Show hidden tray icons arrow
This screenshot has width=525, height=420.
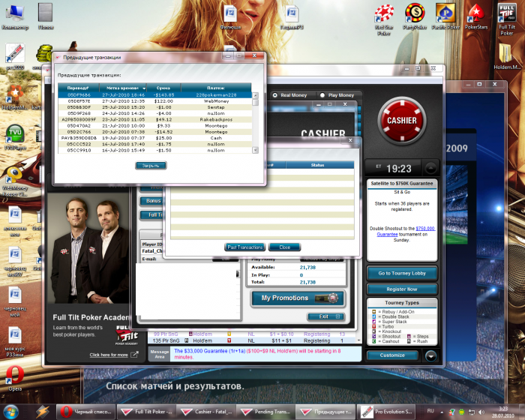[442, 412]
